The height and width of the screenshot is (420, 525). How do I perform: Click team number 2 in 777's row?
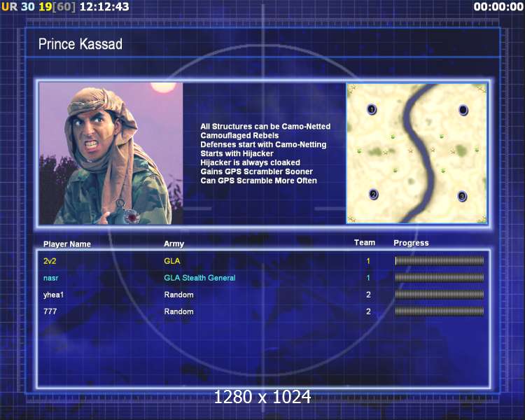(368, 311)
